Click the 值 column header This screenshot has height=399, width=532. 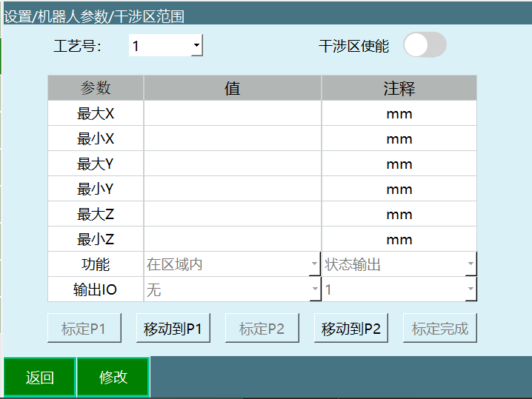tap(232, 89)
